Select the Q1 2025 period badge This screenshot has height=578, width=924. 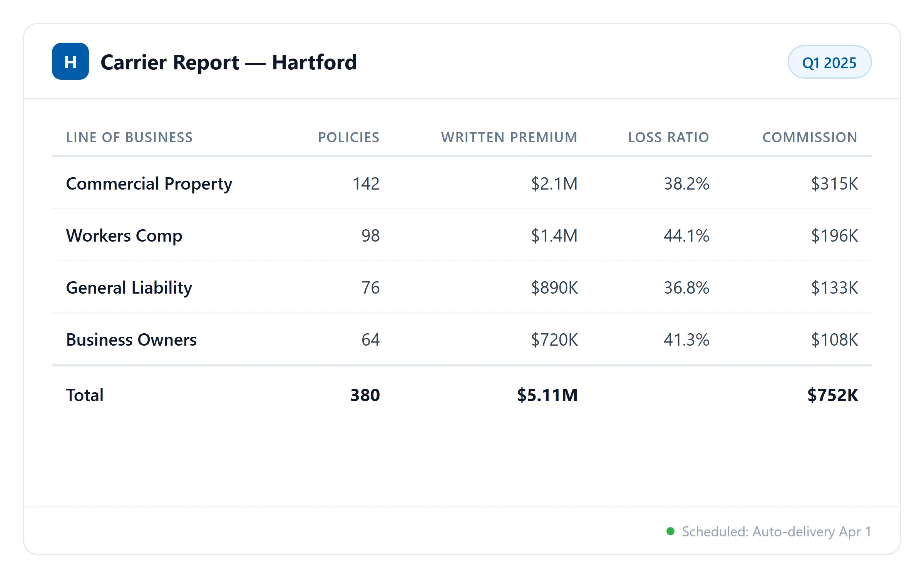(x=830, y=62)
